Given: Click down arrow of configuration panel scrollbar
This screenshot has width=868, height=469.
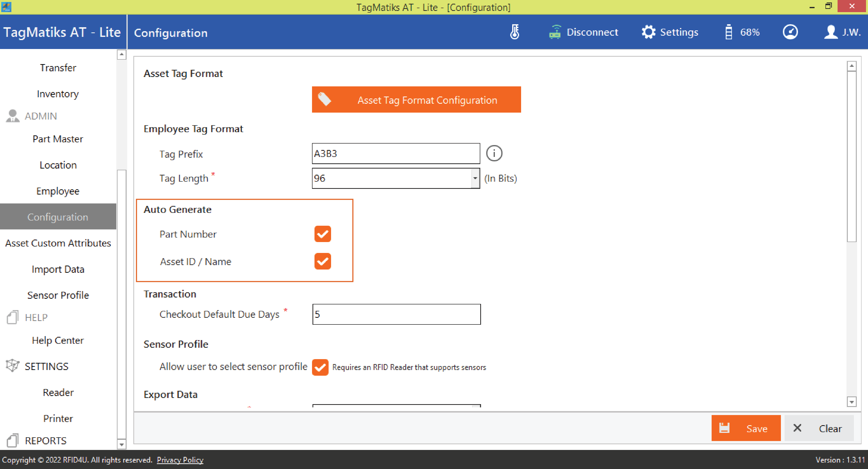Looking at the screenshot, I should pos(851,402).
